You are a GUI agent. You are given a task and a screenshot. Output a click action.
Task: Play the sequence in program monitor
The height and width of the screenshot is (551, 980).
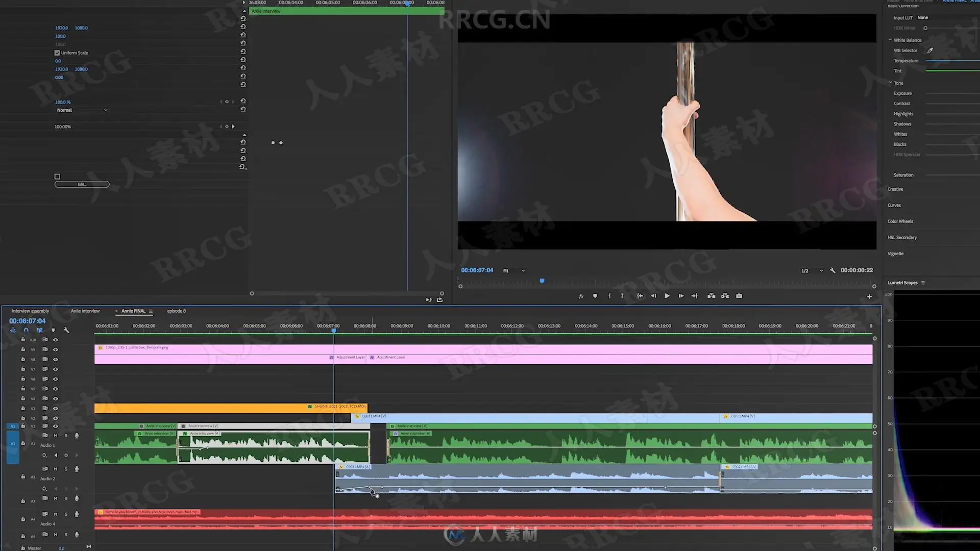pos(667,296)
